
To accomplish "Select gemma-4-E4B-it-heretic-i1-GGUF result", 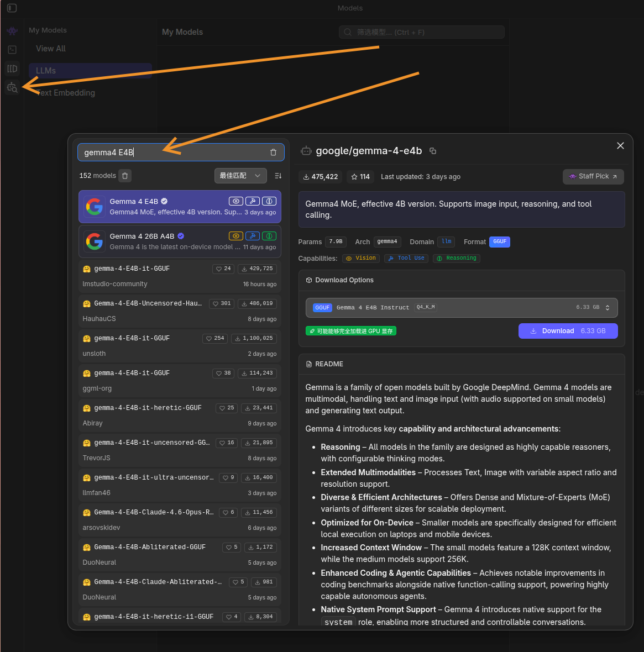I will [x=180, y=616].
